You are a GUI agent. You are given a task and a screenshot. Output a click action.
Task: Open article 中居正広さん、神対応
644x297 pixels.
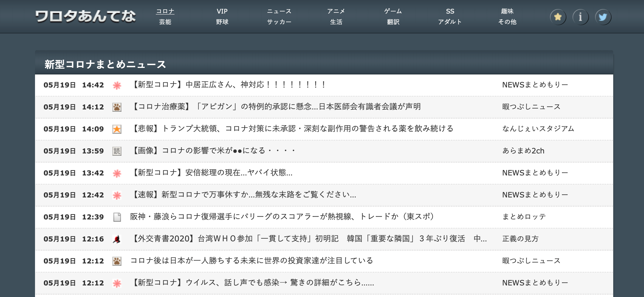click(x=229, y=85)
